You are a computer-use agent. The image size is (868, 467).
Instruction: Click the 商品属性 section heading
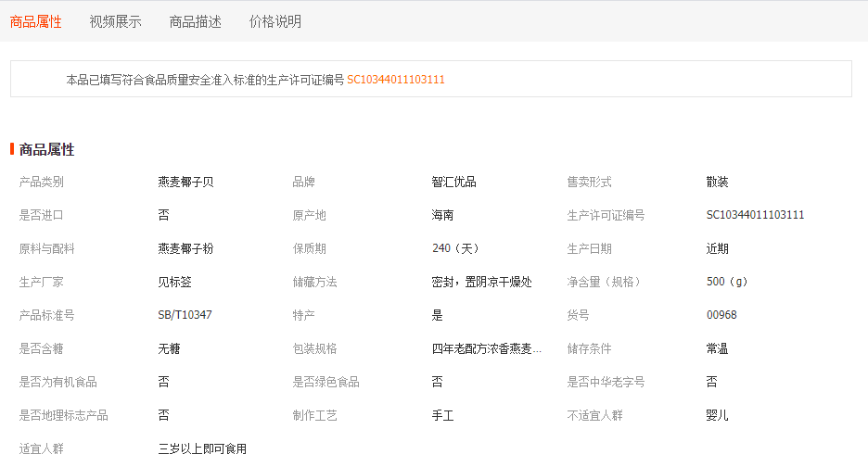(x=47, y=149)
